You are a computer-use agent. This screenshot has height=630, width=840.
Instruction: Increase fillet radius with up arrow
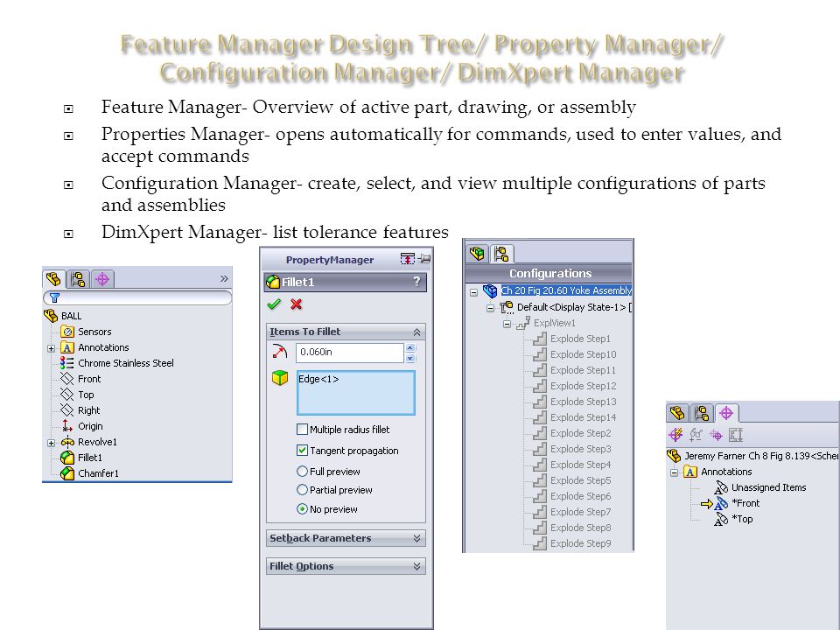click(410, 347)
